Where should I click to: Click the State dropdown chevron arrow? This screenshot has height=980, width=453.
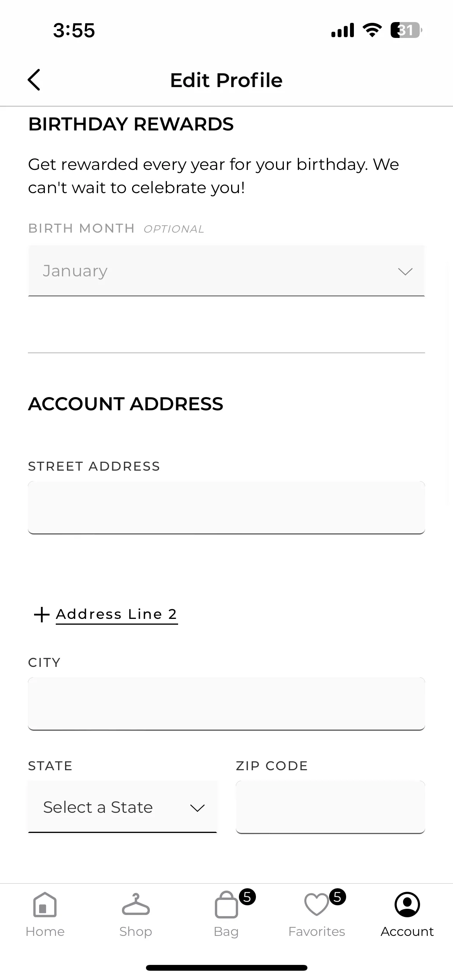coord(197,808)
